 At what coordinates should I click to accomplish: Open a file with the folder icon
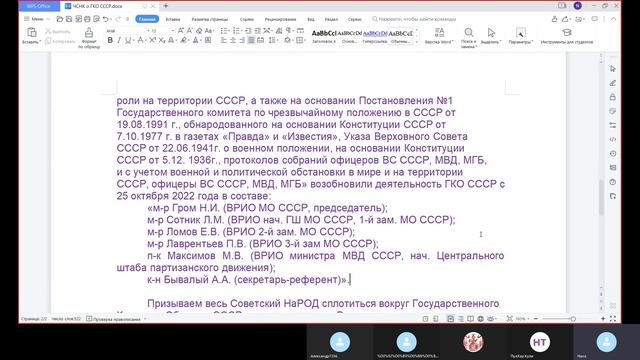click(x=60, y=19)
